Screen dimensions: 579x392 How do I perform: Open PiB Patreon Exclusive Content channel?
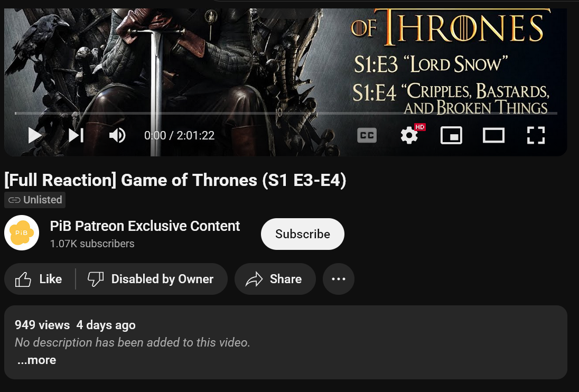click(145, 226)
